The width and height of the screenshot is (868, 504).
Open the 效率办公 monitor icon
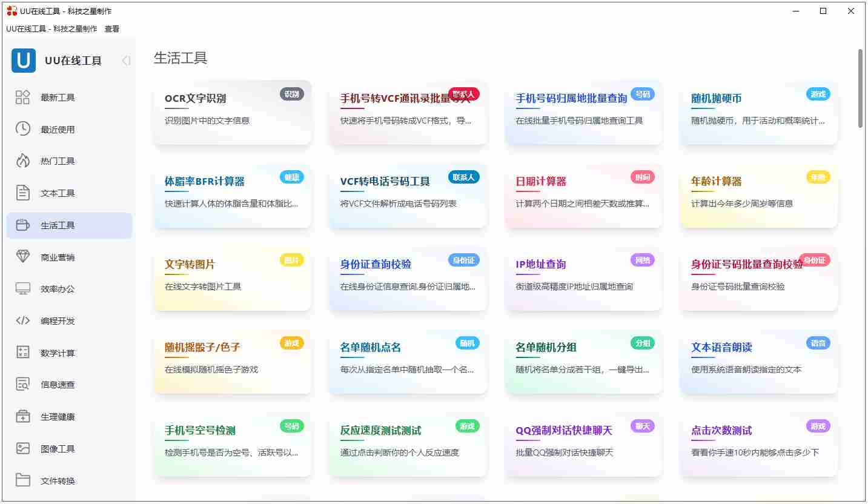(22, 288)
